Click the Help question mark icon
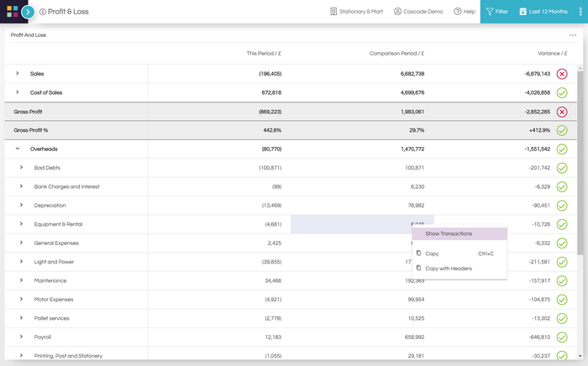 pos(458,12)
